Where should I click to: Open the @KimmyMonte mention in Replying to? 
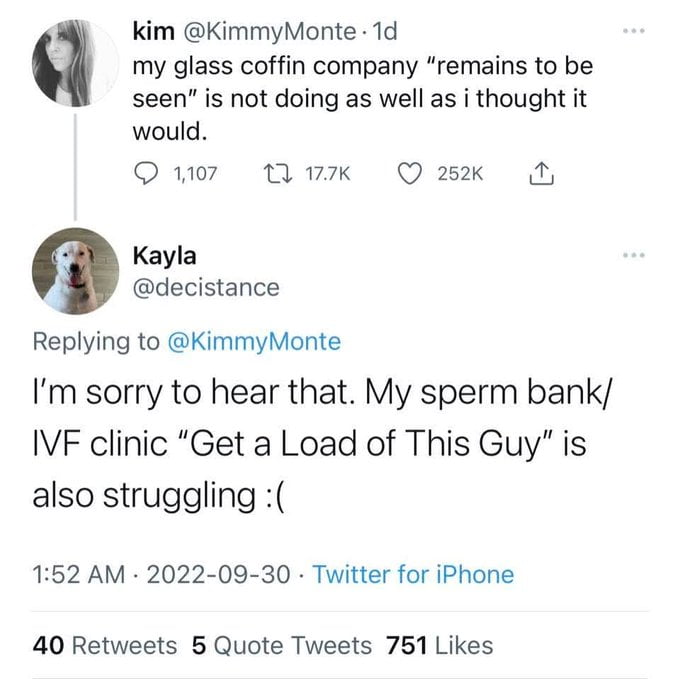point(254,342)
